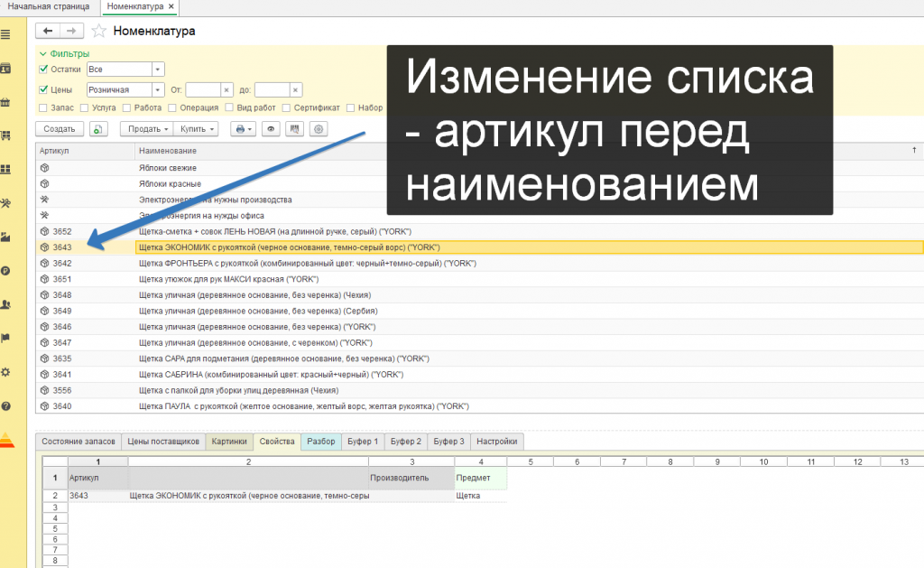Close the Номенклатура tab
Image resolution: width=924 pixels, height=568 pixels.
coord(171,6)
